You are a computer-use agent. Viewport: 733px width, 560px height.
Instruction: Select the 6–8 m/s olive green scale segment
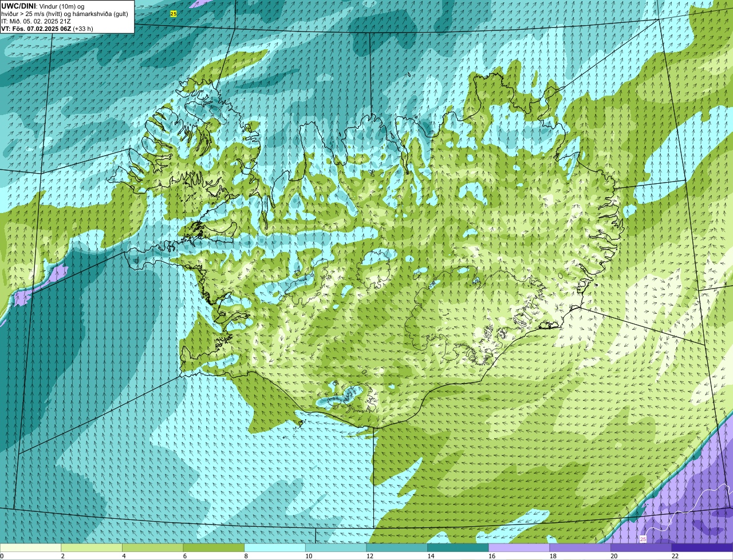coord(214,548)
